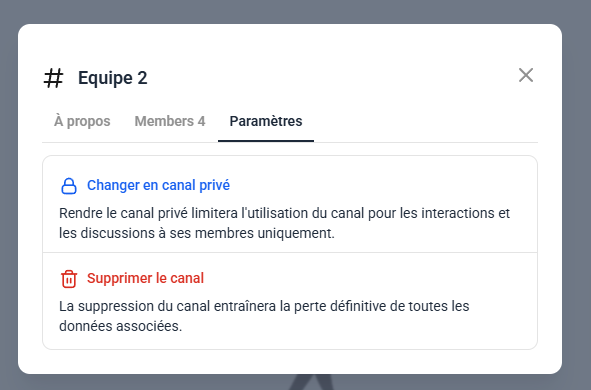
Task: Click the hash channel icon beside Equipe 2
Action: point(54,78)
